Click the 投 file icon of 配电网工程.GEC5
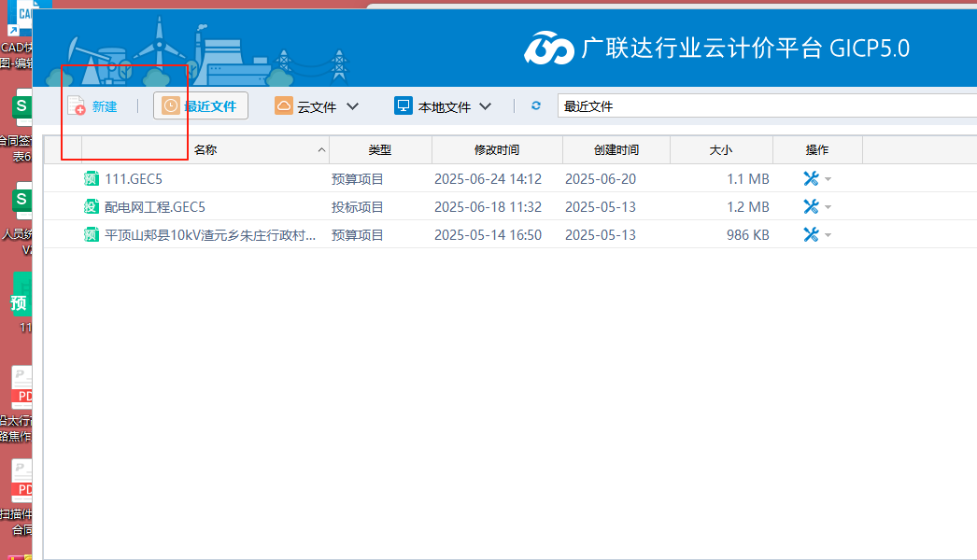Image resolution: width=977 pixels, height=560 pixels. point(92,206)
